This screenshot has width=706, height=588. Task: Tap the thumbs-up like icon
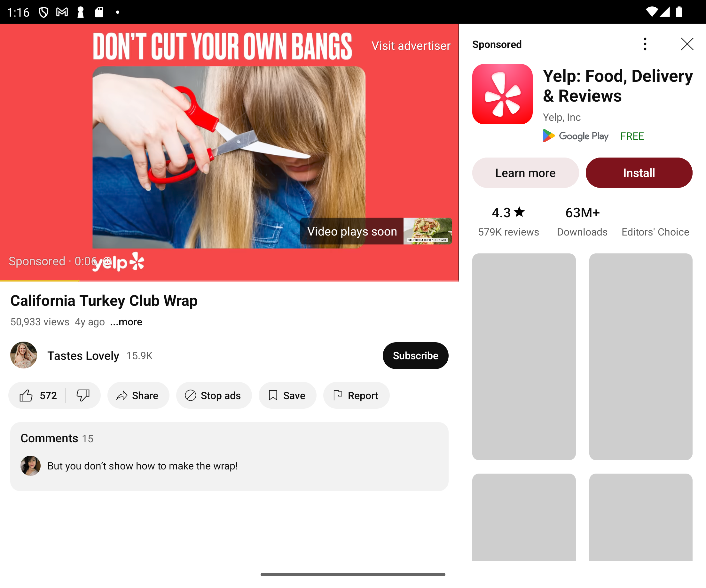tap(26, 396)
